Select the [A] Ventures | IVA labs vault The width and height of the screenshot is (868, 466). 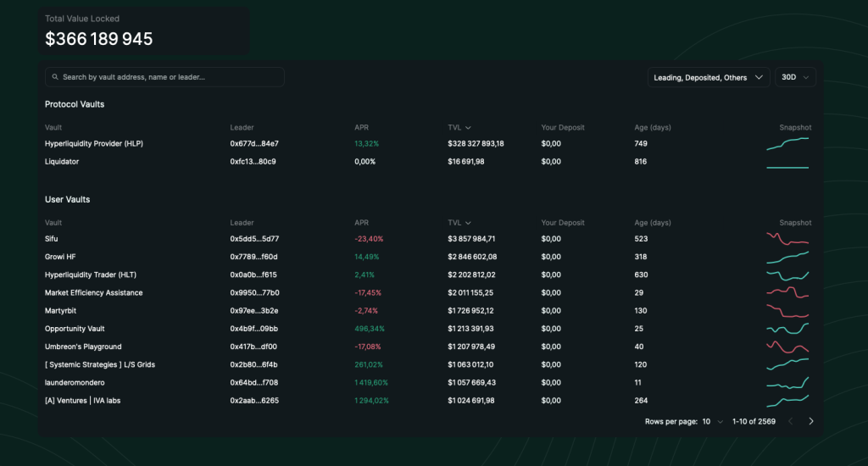pyautogui.click(x=82, y=401)
